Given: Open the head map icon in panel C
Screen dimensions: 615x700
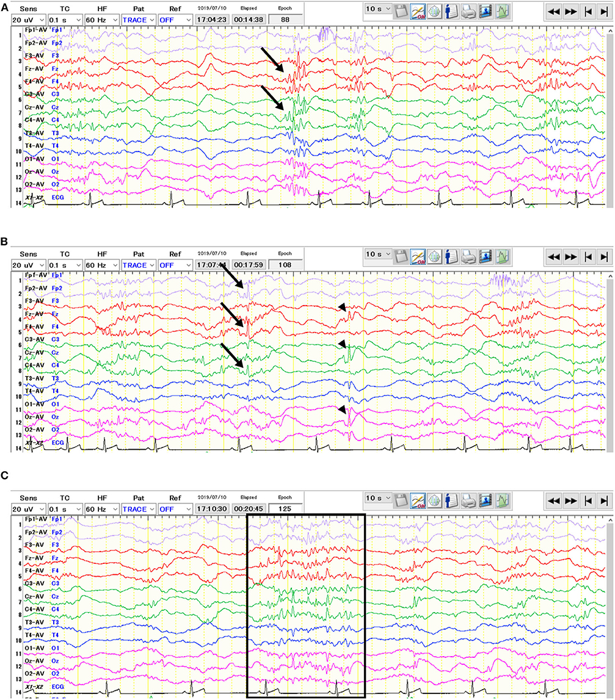Looking at the screenshot, I should coord(435,500).
